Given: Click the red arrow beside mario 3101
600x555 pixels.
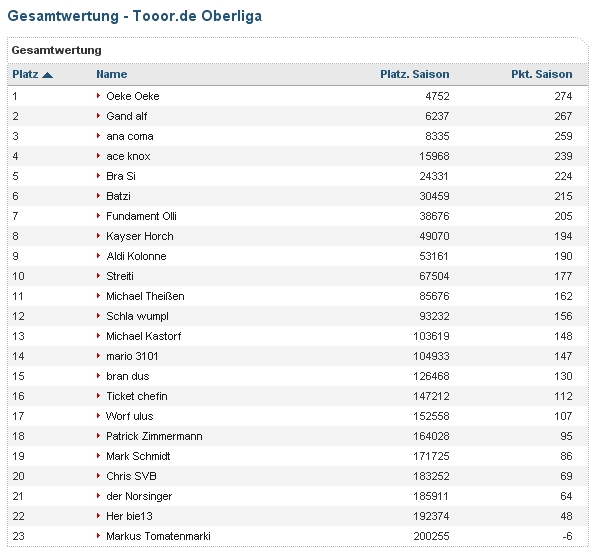Looking at the screenshot, I should [x=99, y=356].
